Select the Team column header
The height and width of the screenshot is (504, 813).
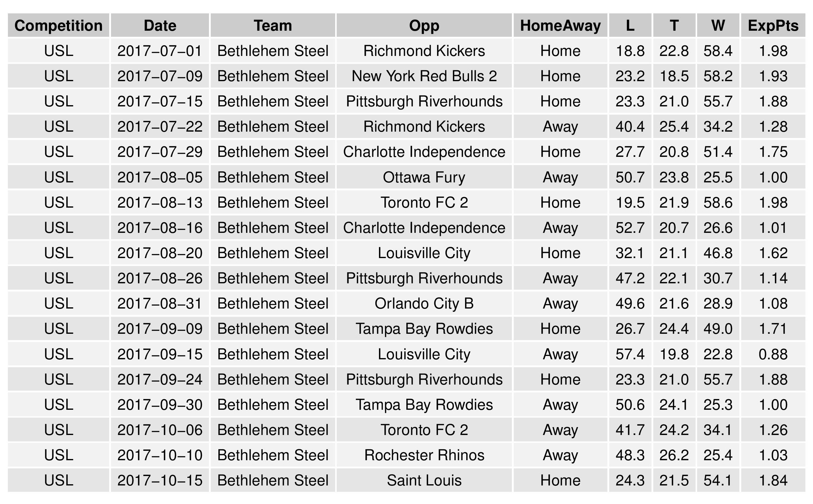pyautogui.click(x=273, y=26)
